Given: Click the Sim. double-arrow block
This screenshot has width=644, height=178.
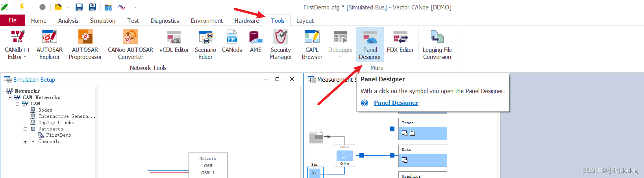Looking at the screenshot, I should click(315, 172).
